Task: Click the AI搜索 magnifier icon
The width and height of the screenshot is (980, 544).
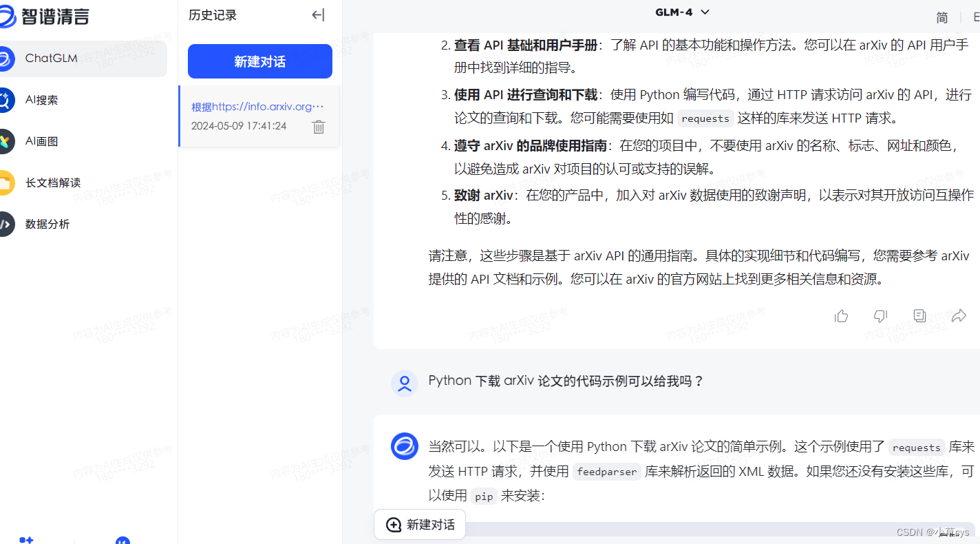Action: point(6,100)
